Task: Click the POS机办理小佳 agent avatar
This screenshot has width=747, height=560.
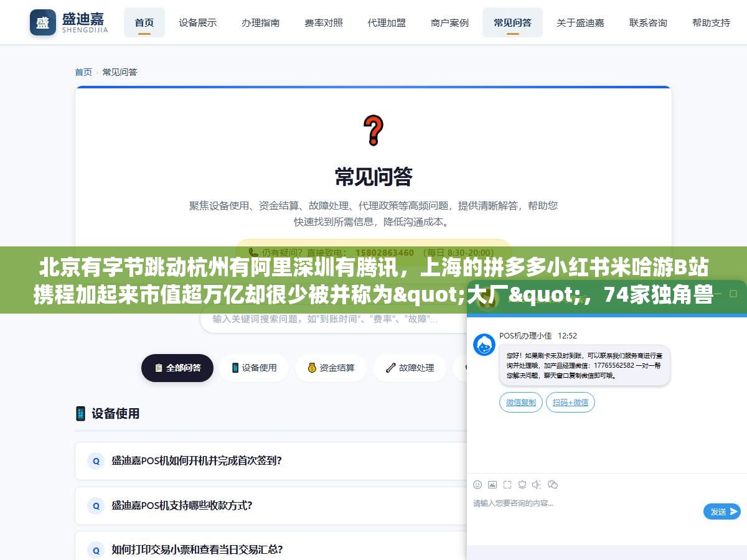Action: pos(484,345)
